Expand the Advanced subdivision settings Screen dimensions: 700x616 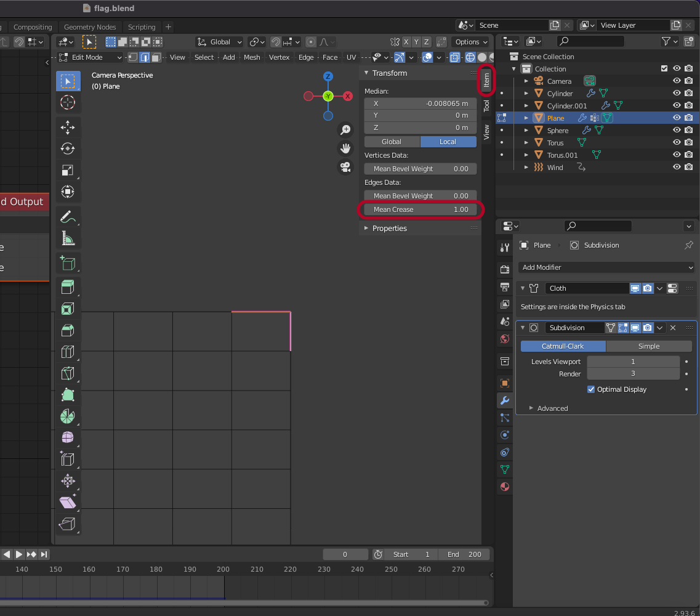click(x=552, y=408)
